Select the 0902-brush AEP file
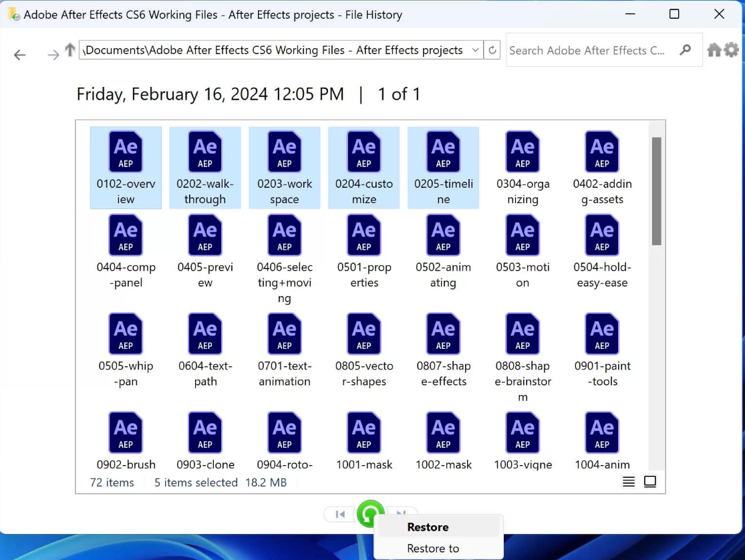This screenshot has height=560, width=745. point(126,440)
